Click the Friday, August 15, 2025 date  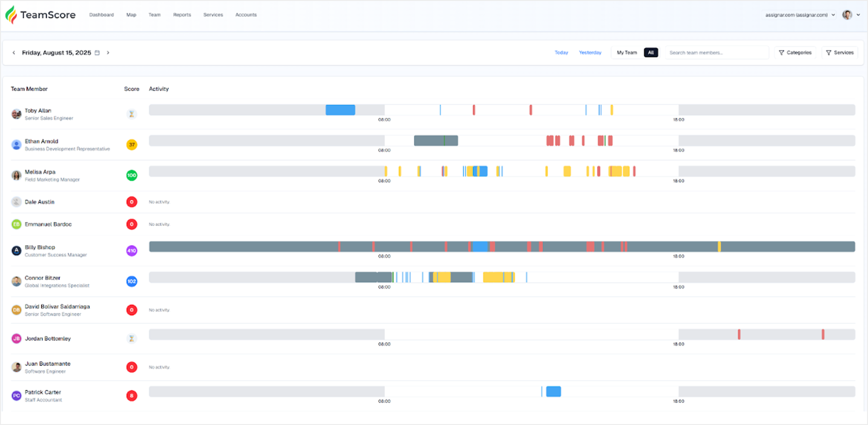(57, 53)
